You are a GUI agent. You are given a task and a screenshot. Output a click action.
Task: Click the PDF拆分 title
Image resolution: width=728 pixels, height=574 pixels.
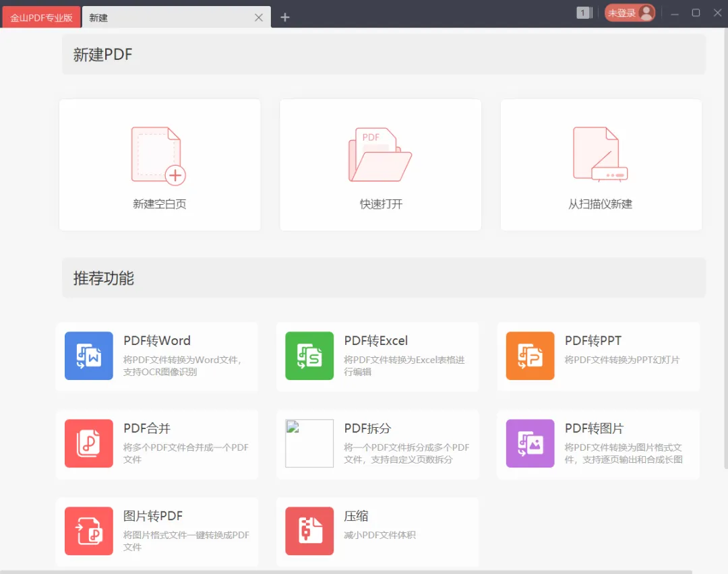(368, 428)
